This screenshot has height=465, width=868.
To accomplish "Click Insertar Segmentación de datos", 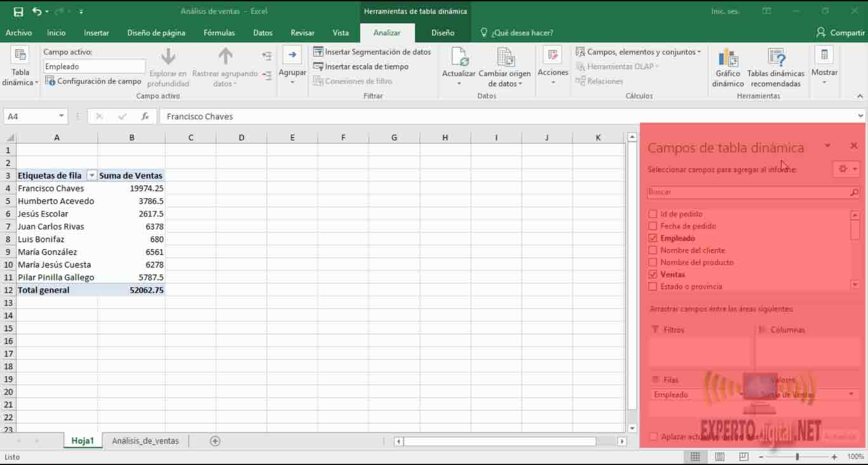I will 372,52.
